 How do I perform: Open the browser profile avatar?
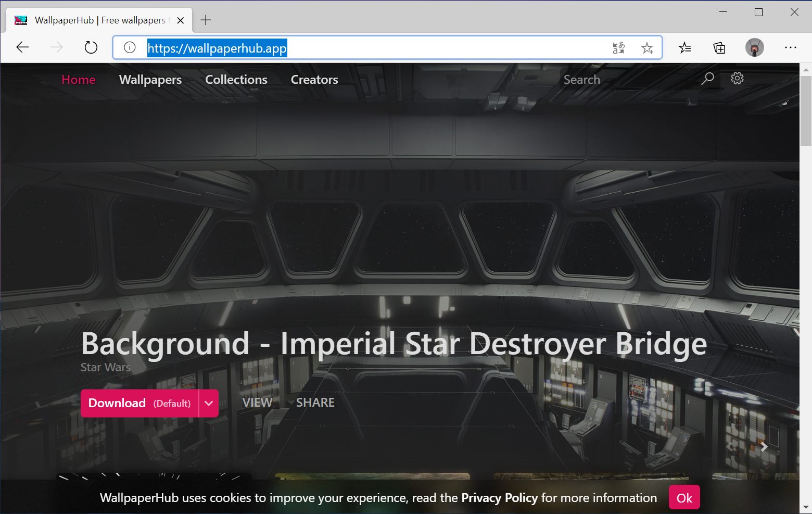754,48
